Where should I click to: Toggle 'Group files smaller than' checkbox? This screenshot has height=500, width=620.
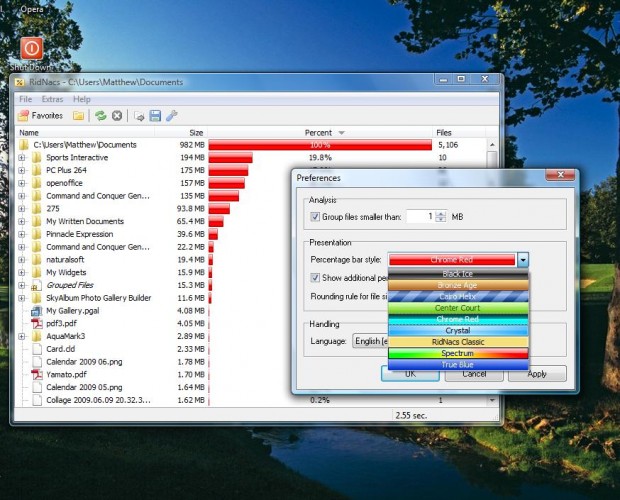[x=315, y=216]
